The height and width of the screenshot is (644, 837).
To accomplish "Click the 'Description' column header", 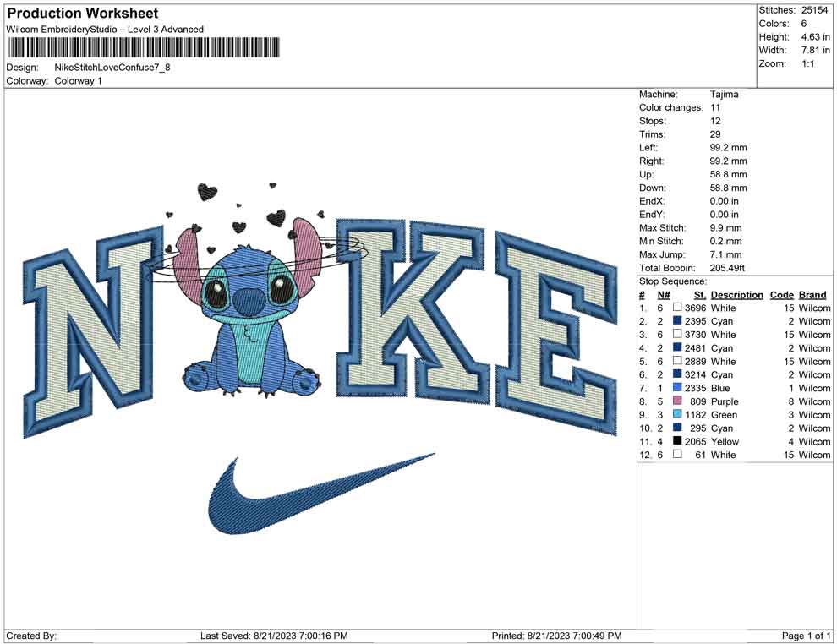I will 736,294.
